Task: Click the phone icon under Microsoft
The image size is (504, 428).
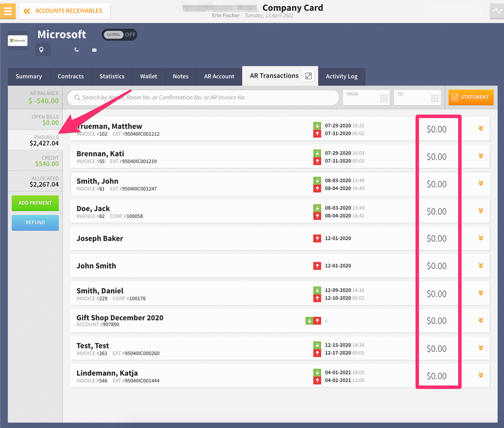Action: pos(77,50)
